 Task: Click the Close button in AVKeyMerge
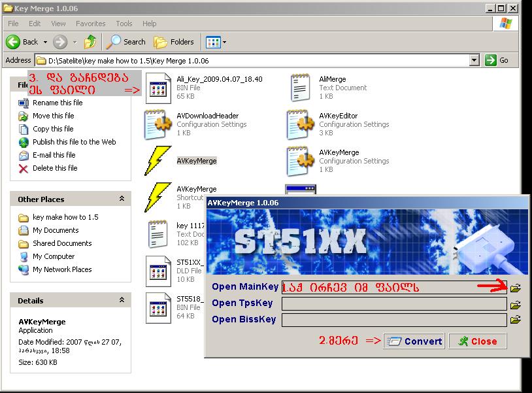478,341
